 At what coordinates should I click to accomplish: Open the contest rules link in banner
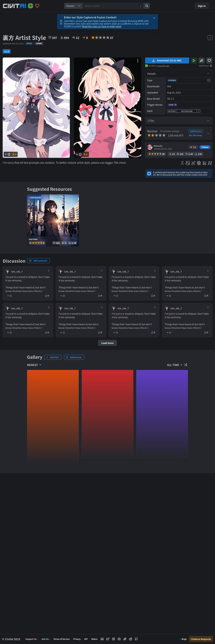click(x=102, y=27)
